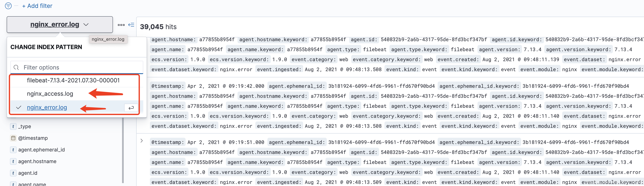Select the agent.name field

pos(32,184)
